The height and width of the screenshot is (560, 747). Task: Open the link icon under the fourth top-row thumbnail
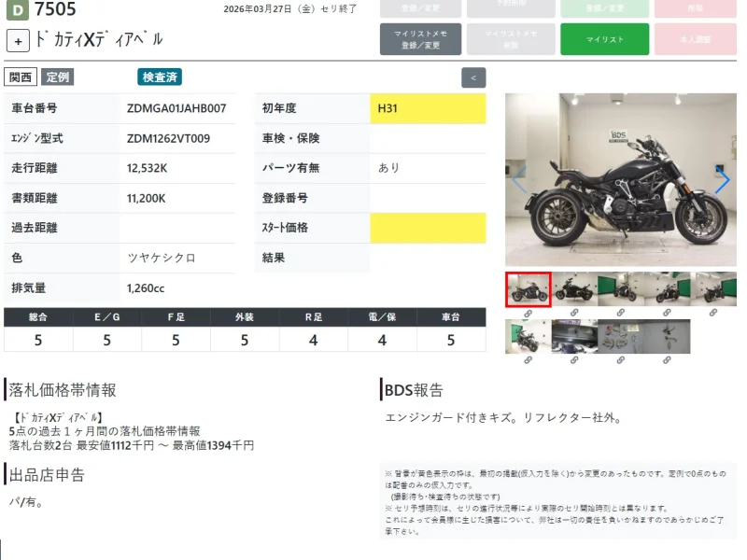(667, 313)
